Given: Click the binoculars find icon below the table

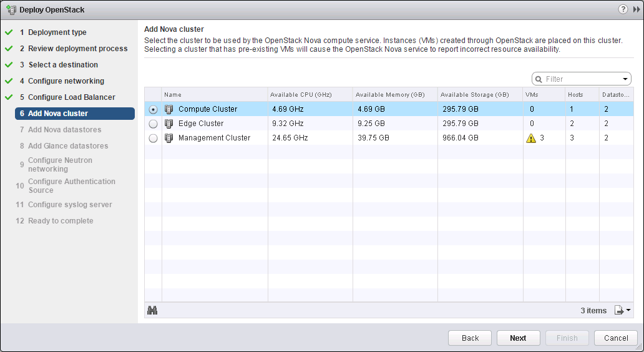Looking at the screenshot, I should (152, 310).
